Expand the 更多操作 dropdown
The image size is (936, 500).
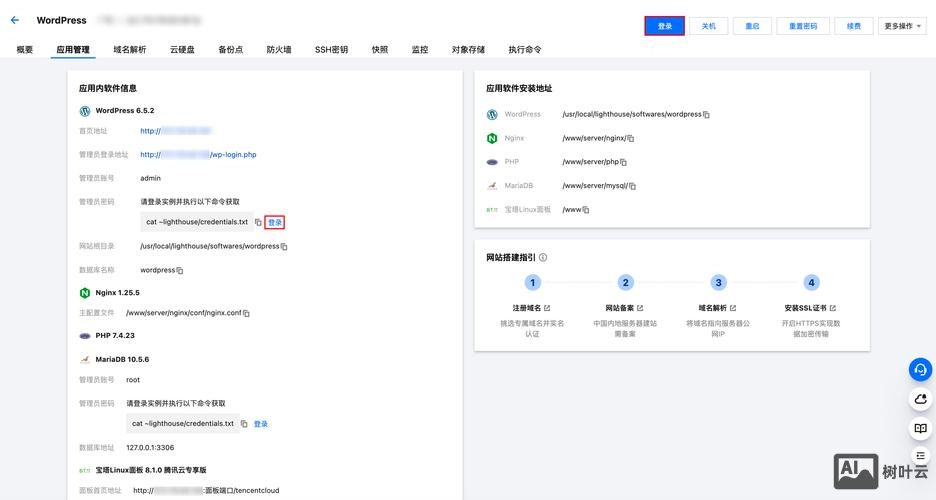902,26
